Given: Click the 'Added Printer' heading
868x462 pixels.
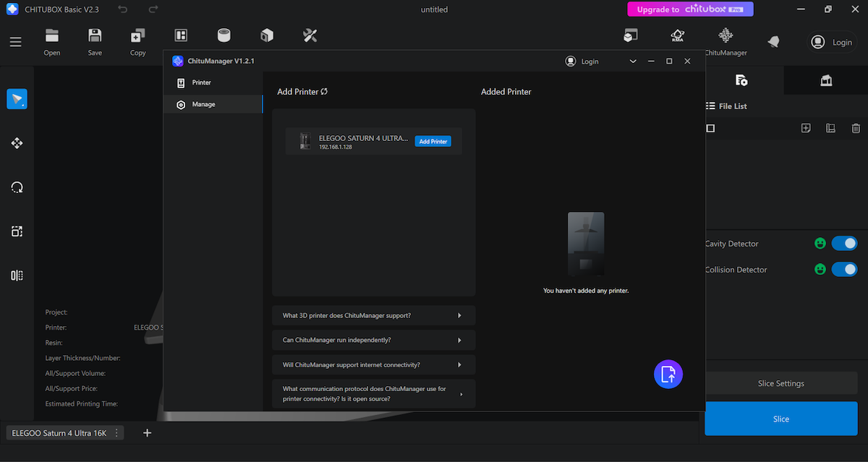Looking at the screenshot, I should pos(506,92).
